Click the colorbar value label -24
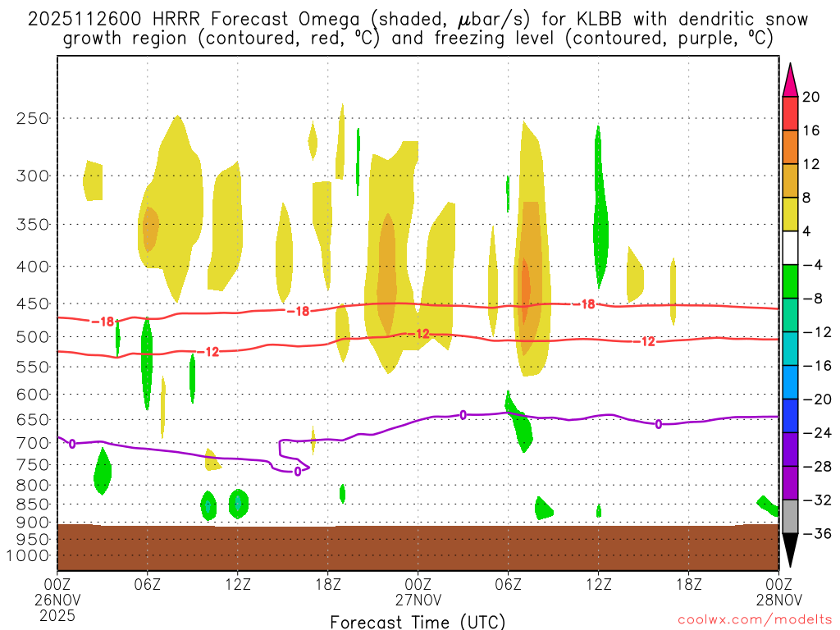 [818, 433]
